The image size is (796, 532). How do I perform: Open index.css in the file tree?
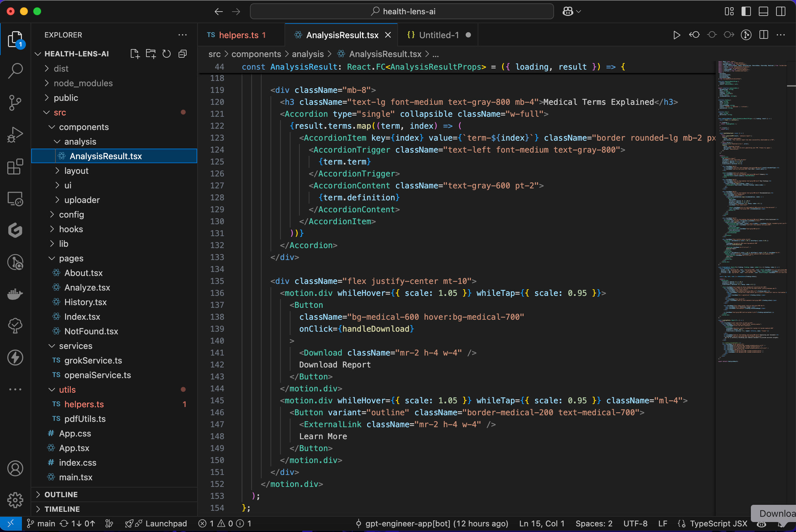click(115, 462)
